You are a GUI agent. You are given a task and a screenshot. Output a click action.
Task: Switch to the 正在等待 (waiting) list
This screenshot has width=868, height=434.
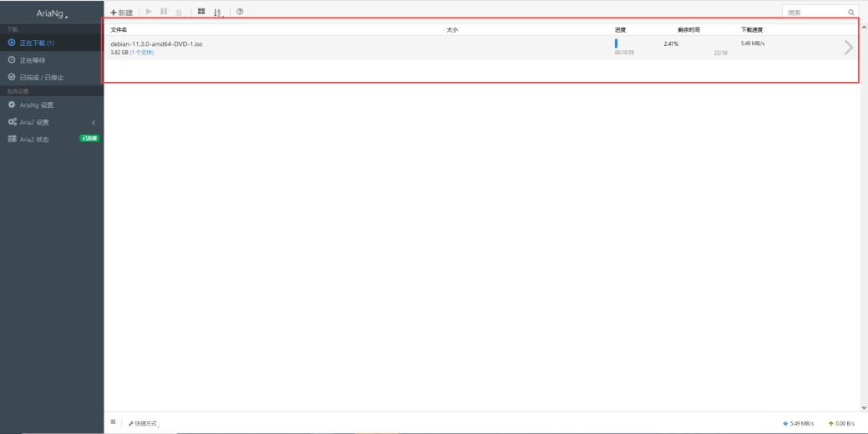pyautogui.click(x=33, y=60)
